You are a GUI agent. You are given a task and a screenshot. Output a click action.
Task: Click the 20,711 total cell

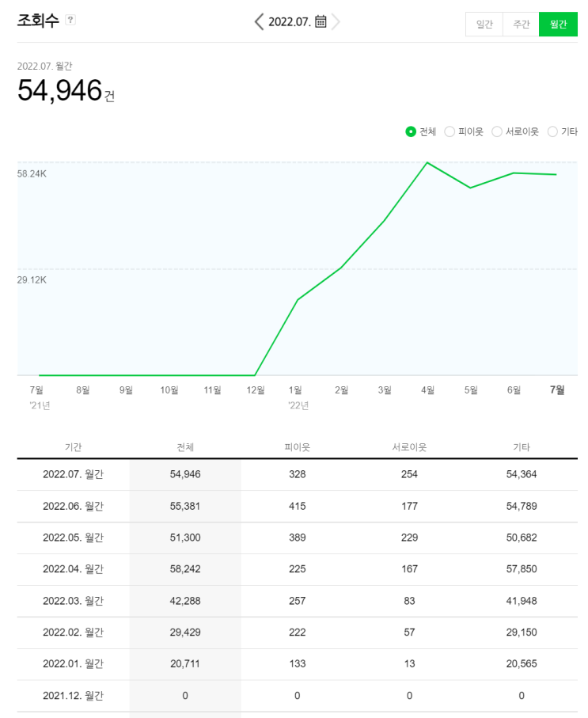pos(185,664)
